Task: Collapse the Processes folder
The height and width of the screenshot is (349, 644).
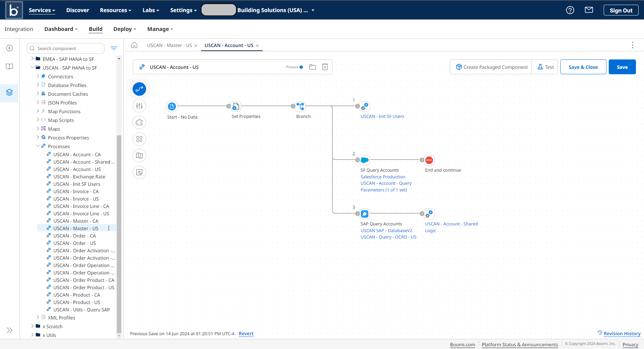Action: click(x=38, y=146)
